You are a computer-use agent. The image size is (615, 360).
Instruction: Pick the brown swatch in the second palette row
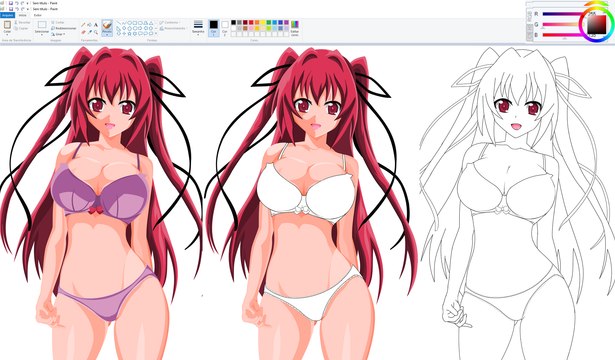245,28
